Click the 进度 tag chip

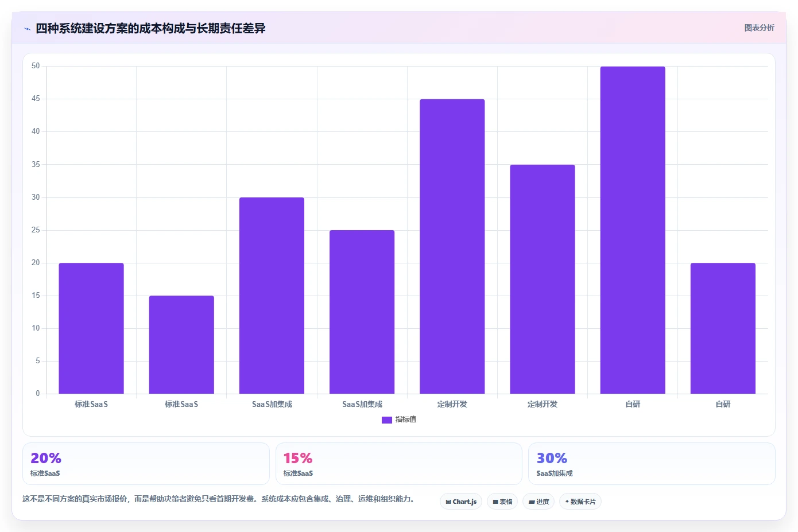point(539,502)
